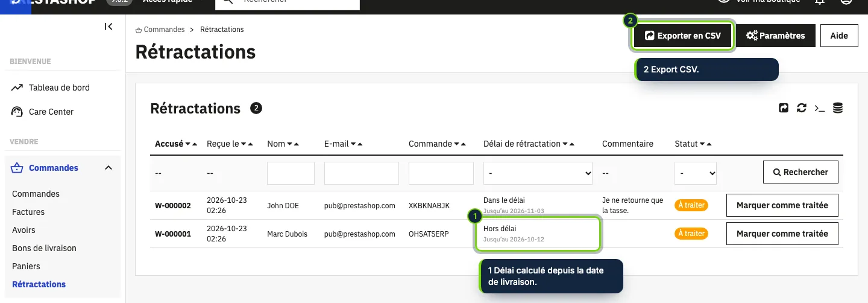Sort Nom column descending

tap(290, 144)
